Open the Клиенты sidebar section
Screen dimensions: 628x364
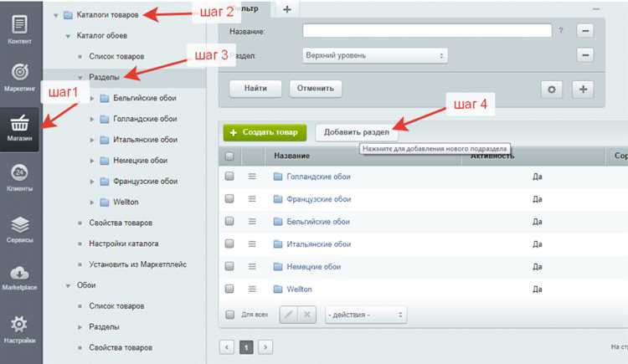point(19,177)
